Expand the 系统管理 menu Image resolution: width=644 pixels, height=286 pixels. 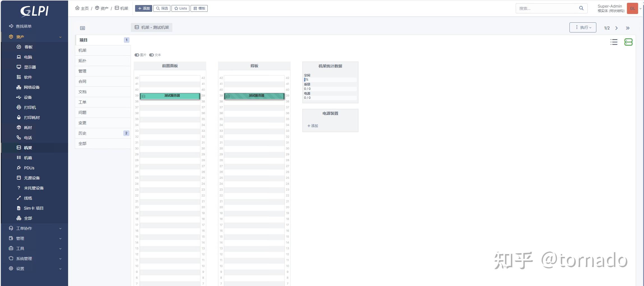(34, 259)
